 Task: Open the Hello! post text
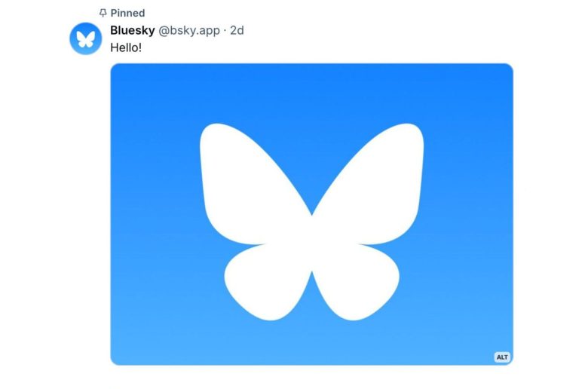[x=126, y=47]
